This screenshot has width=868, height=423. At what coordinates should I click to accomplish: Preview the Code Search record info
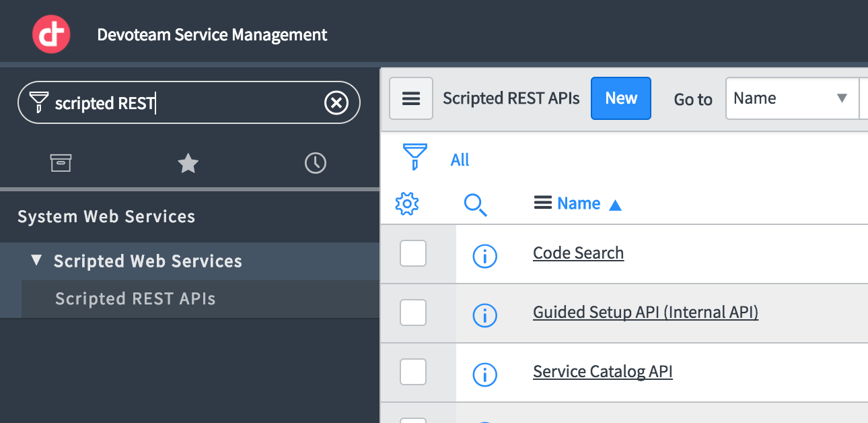click(484, 255)
